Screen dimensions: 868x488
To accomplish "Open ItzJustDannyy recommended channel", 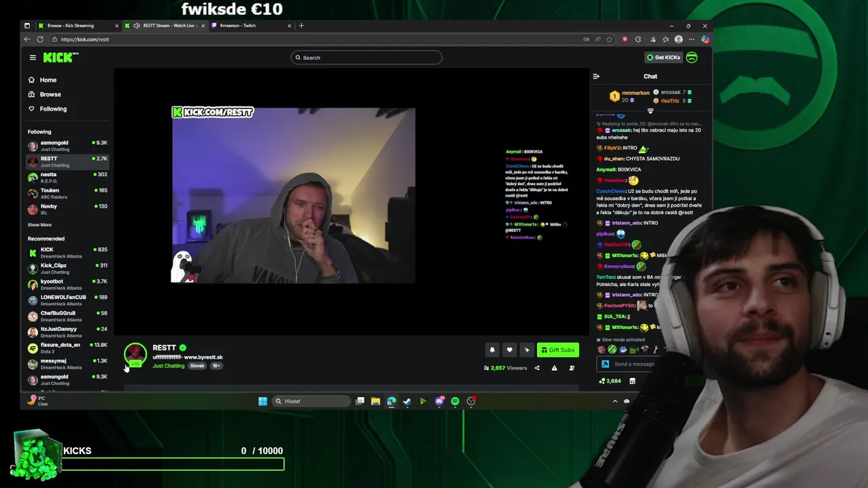I will (x=67, y=331).
